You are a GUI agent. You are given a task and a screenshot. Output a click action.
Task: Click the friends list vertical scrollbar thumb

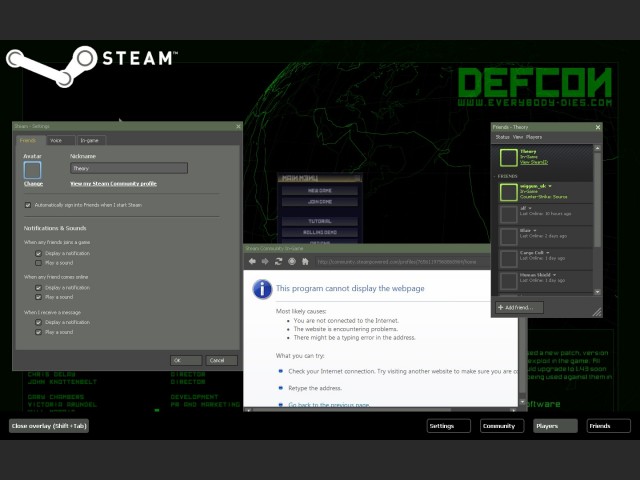[x=597, y=200]
